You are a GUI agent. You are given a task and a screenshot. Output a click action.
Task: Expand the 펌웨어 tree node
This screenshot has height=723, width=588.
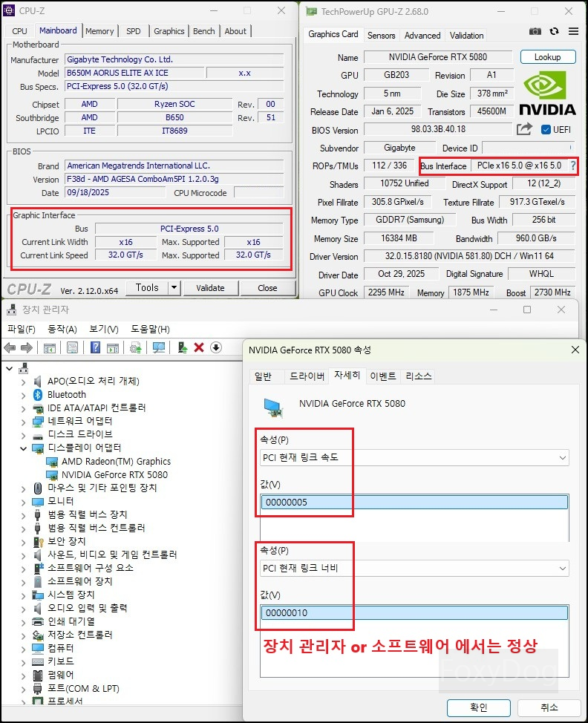click(23, 675)
